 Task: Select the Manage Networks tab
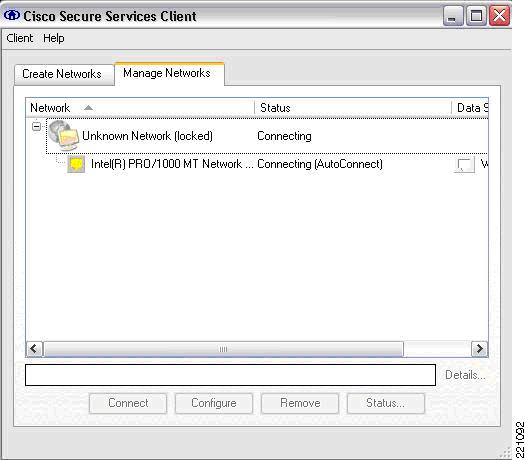tap(169, 73)
